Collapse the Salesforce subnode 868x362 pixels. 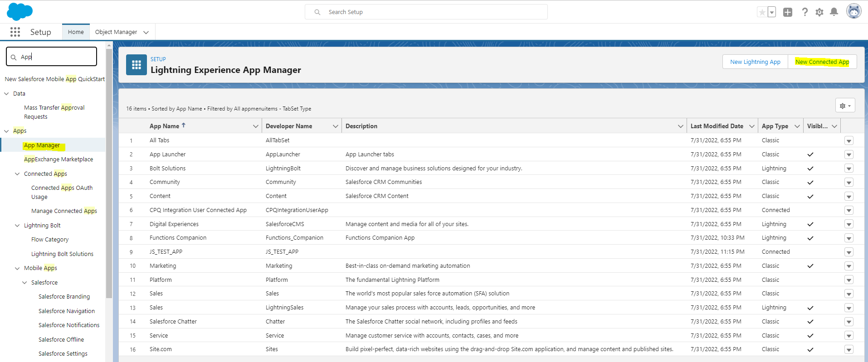[24, 283]
